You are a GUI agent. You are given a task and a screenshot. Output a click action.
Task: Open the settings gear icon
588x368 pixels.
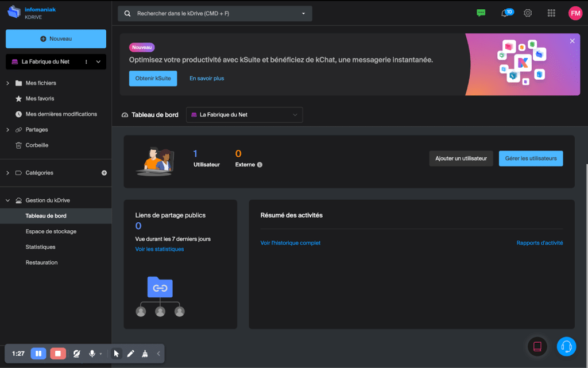pyautogui.click(x=528, y=13)
